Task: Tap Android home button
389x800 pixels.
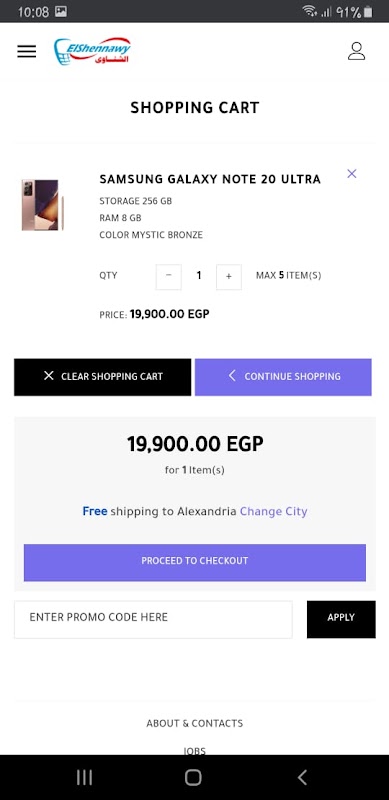Action: click(193, 778)
